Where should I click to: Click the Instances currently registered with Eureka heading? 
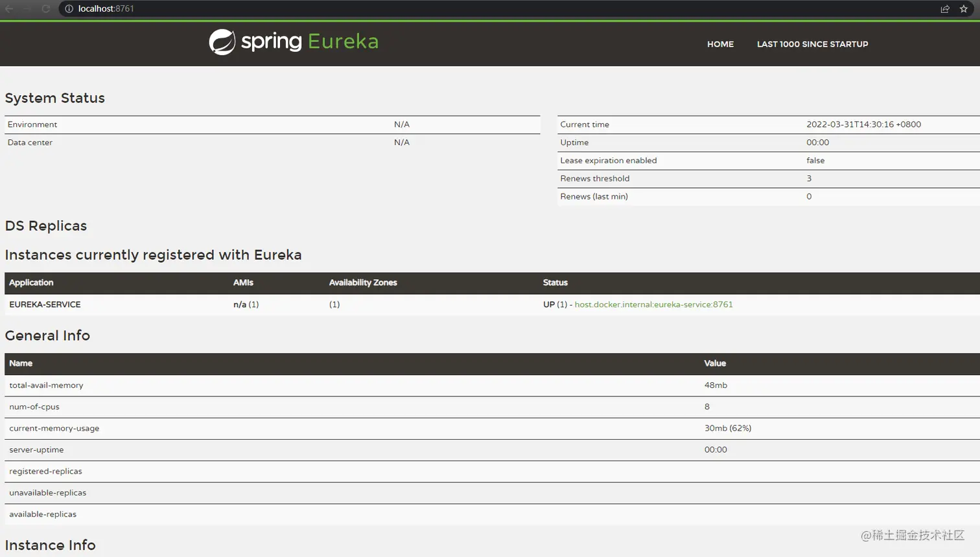153,255
